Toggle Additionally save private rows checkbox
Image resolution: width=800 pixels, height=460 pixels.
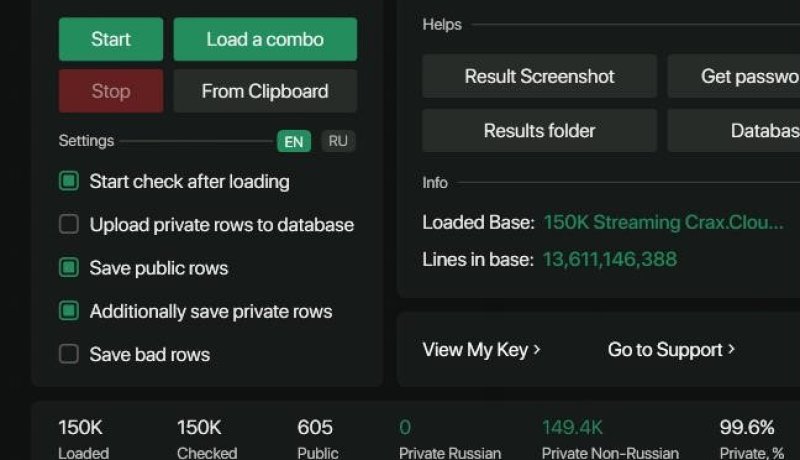pos(69,311)
